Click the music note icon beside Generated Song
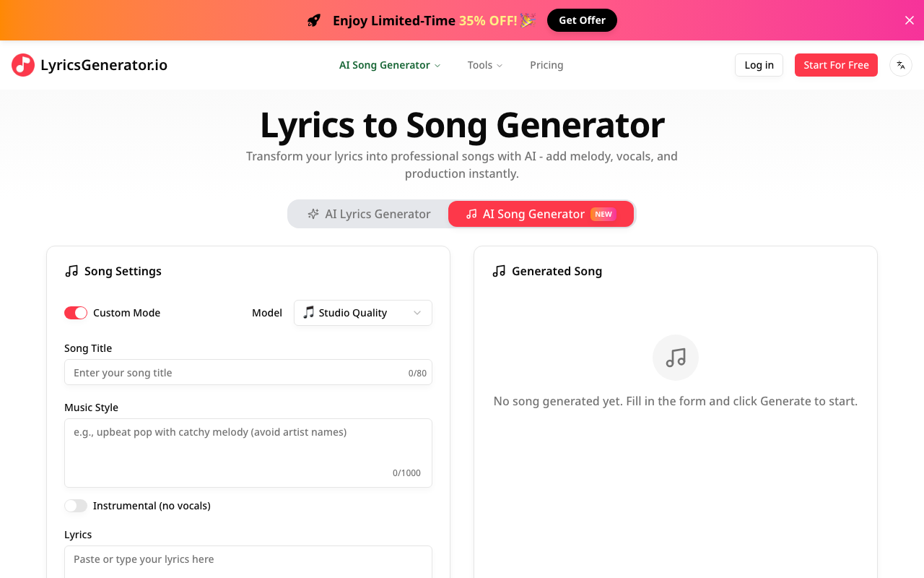 coord(499,271)
